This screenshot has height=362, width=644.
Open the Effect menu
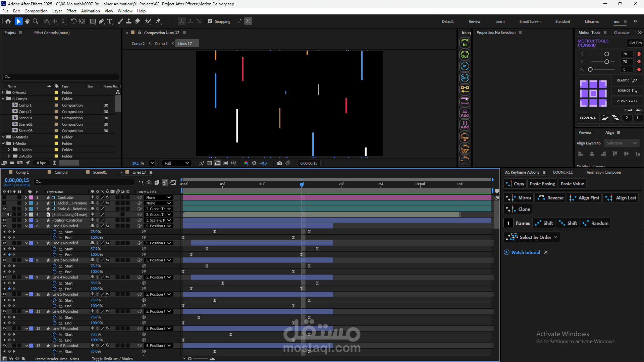click(71, 11)
